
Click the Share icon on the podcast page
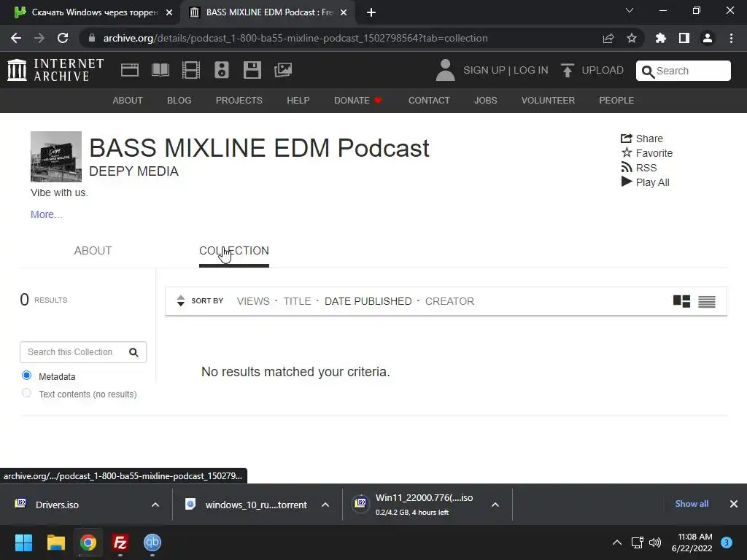627,138
